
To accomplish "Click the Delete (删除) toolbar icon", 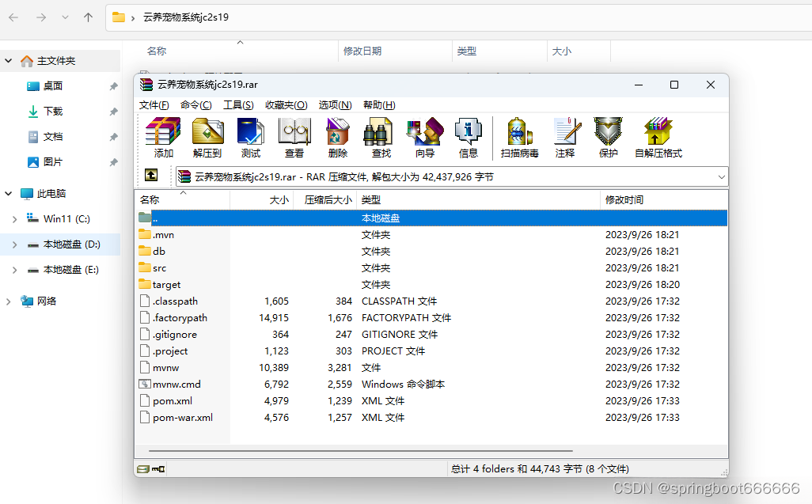I will pos(338,131).
